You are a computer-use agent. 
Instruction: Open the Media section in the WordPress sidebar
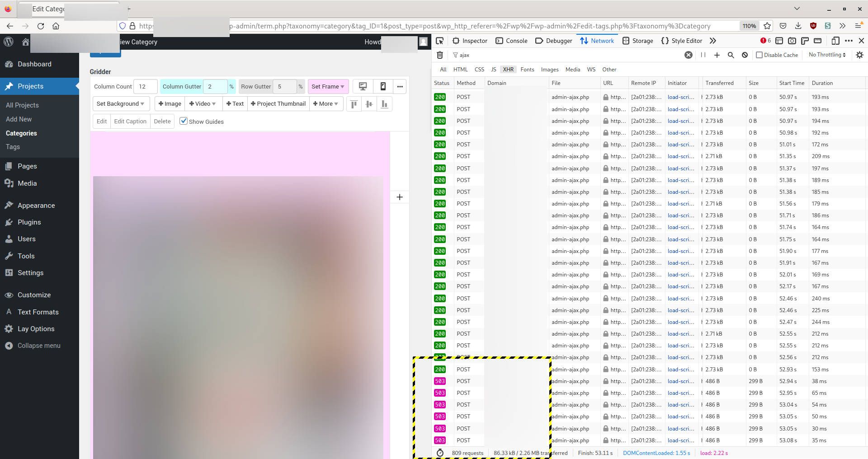pyautogui.click(x=27, y=183)
